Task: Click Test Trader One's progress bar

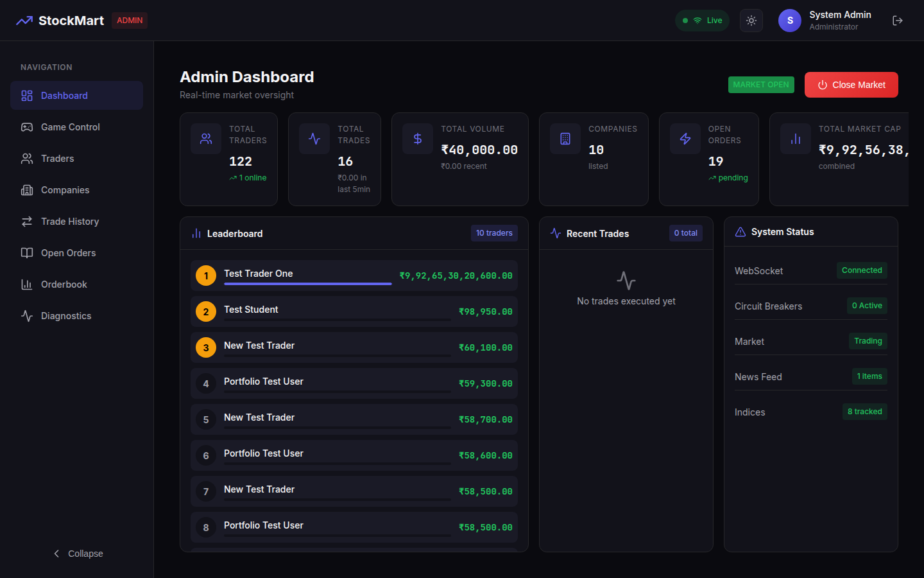Action: 307,283
